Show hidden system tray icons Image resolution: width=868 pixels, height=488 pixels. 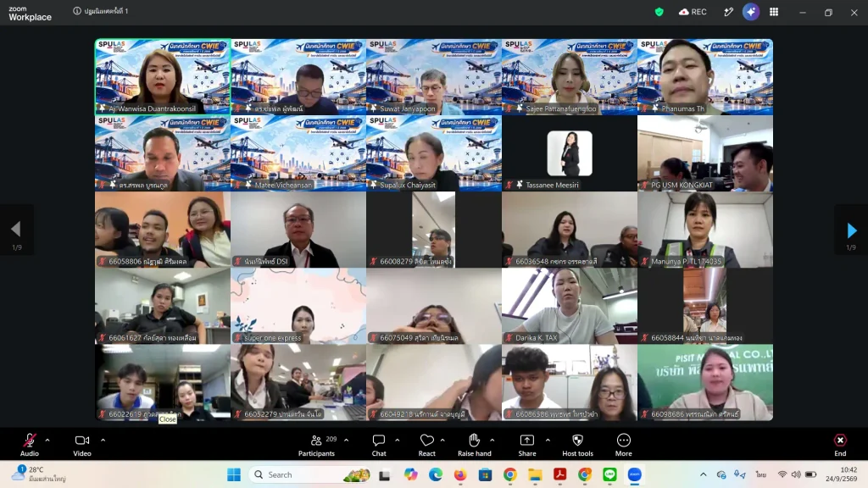pos(703,474)
